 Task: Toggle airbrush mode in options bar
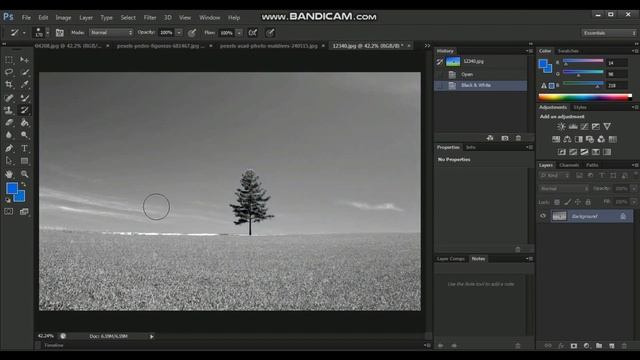coord(253,33)
